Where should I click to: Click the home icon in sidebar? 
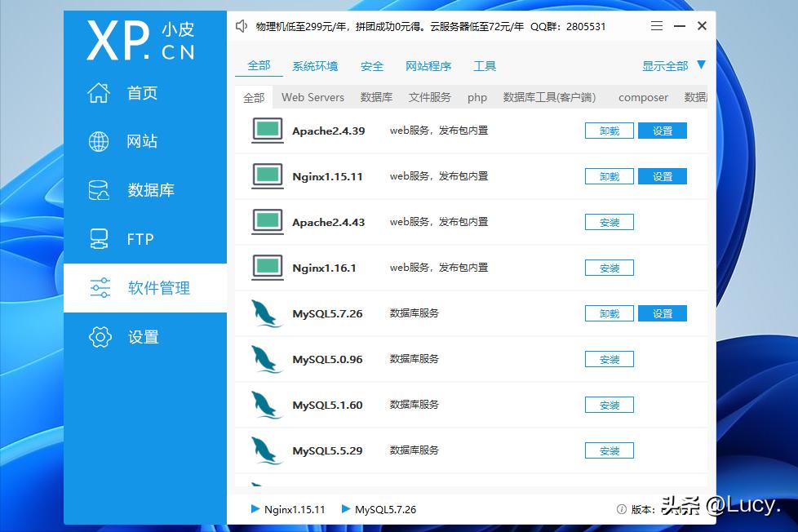[99, 93]
